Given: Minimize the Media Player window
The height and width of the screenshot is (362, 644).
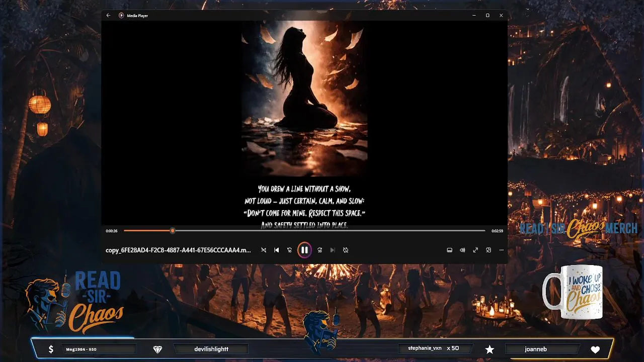Looking at the screenshot, I should [474, 16].
